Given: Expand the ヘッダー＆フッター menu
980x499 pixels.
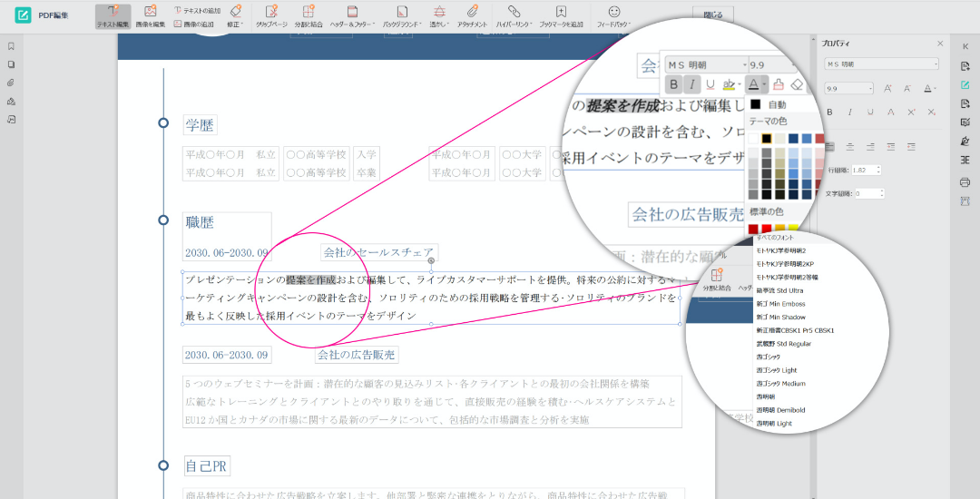Looking at the screenshot, I should (x=352, y=17).
